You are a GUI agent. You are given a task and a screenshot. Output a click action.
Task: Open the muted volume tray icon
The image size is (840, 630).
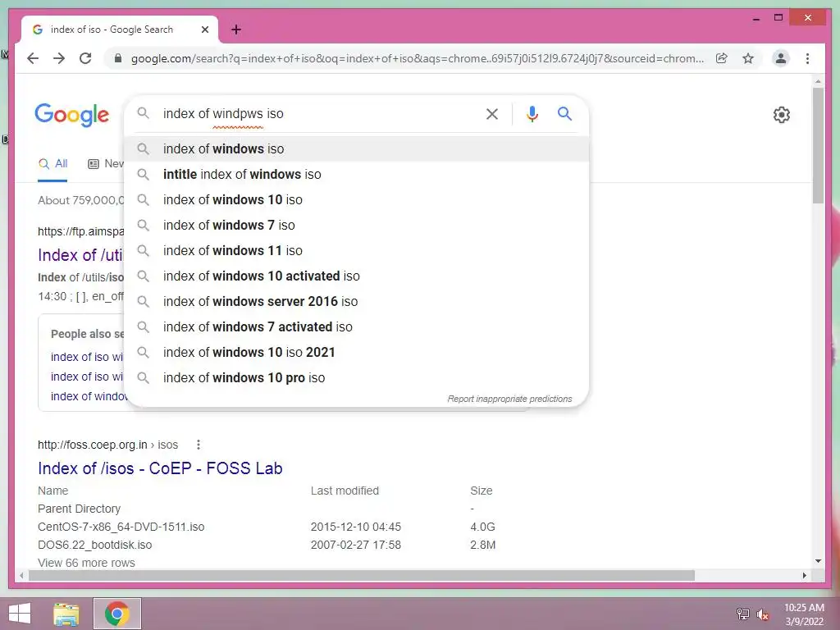click(x=762, y=614)
